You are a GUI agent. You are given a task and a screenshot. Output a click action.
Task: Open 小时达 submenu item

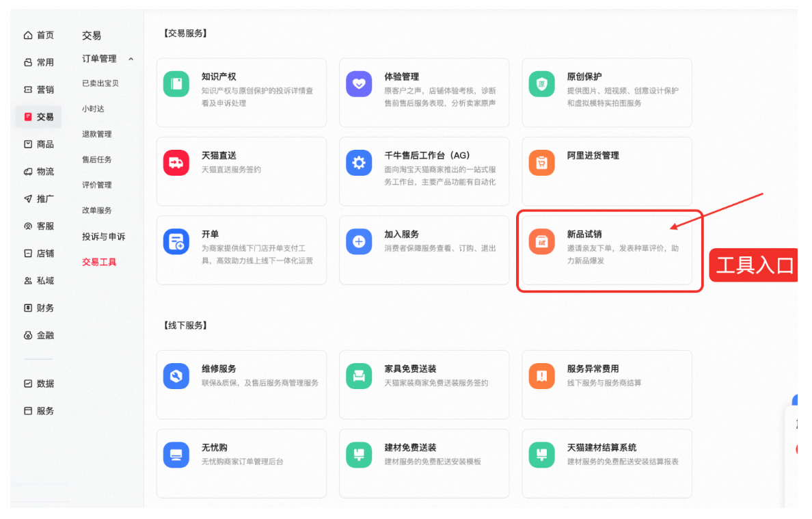tap(93, 109)
